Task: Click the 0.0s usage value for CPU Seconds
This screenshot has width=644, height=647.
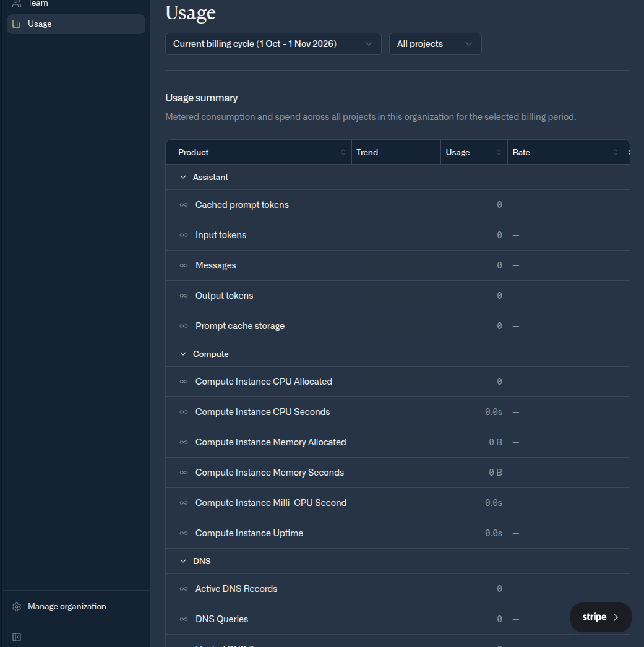Action: pos(494,412)
